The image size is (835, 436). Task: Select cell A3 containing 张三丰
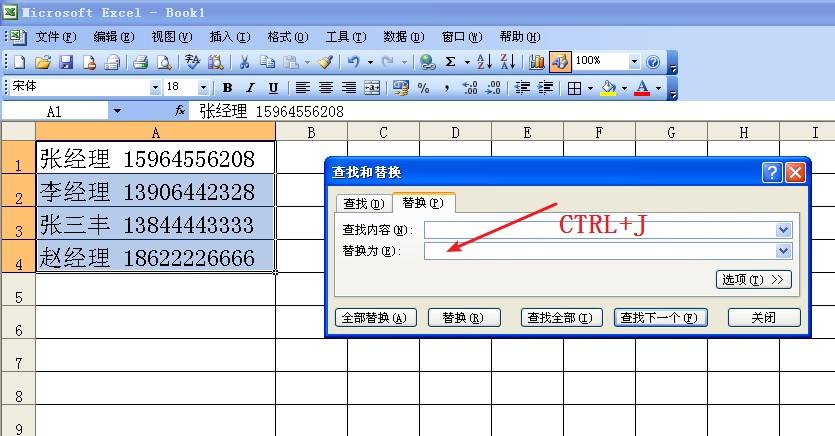(155, 224)
